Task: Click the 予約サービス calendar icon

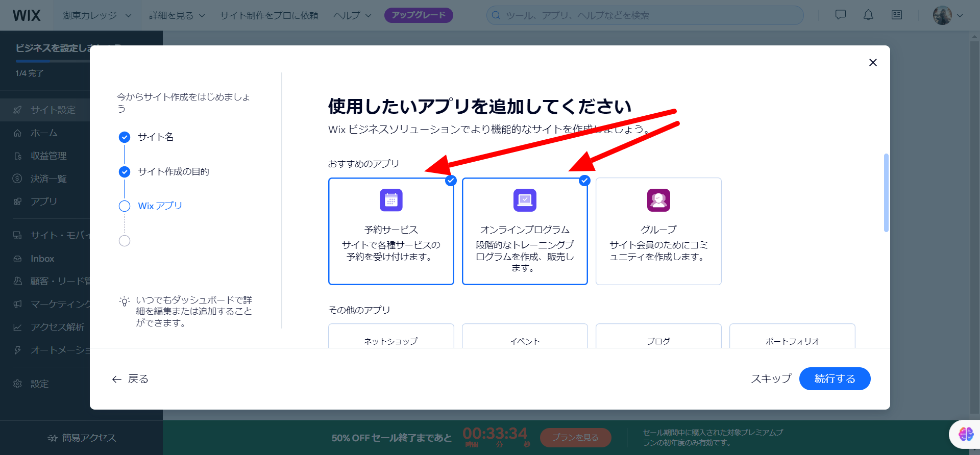Action: tap(391, 200)
